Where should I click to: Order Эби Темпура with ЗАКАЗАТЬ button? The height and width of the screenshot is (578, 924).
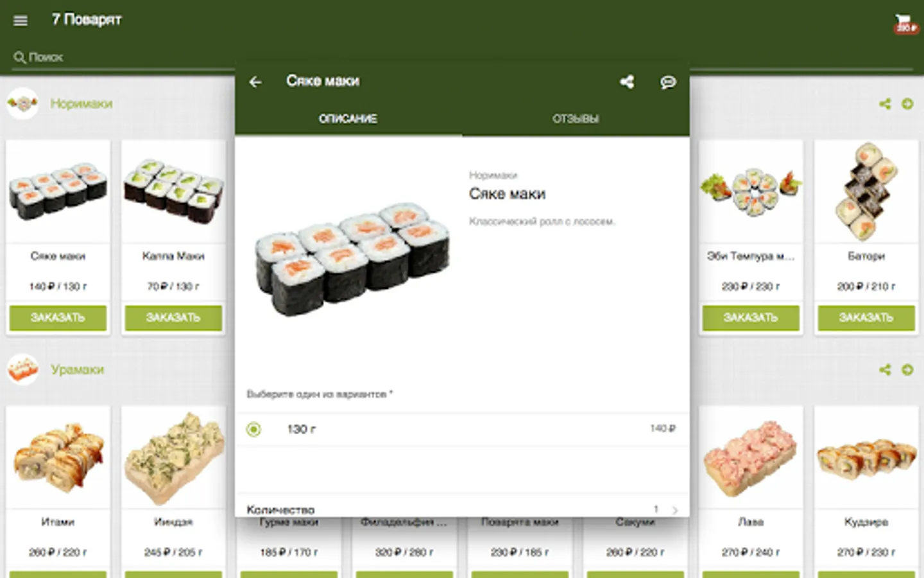(x=751, y=318)
